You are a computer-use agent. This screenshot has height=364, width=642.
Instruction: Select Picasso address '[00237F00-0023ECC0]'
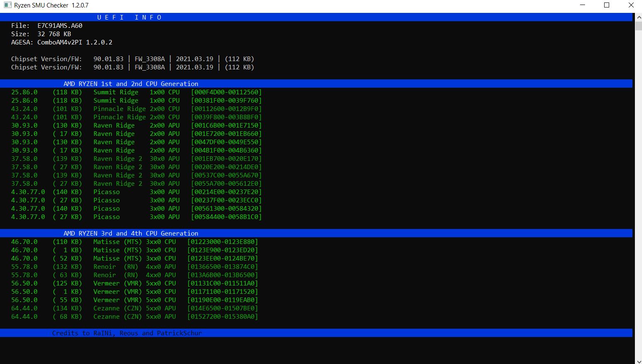pos(227,200)
